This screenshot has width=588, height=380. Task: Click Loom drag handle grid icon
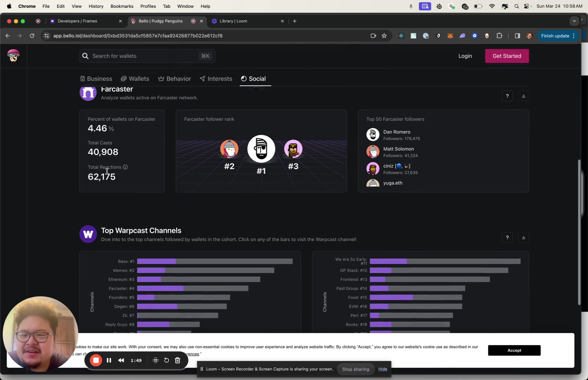[155, 360]
